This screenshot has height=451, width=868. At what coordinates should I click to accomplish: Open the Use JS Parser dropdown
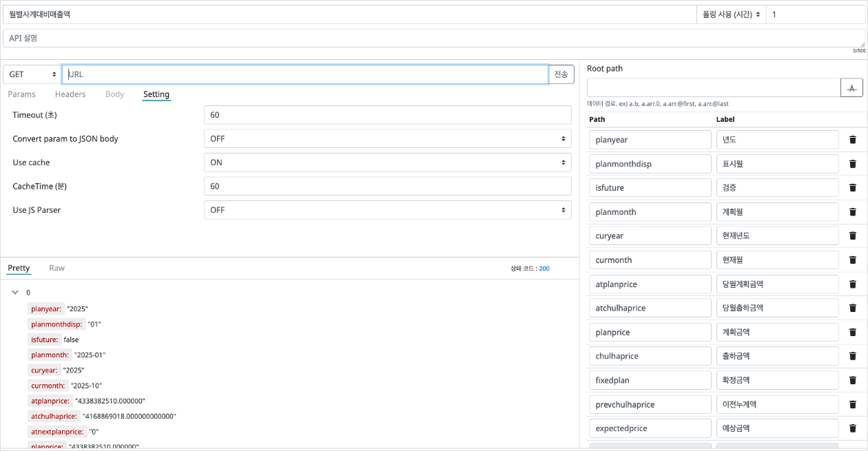point(387,210)
